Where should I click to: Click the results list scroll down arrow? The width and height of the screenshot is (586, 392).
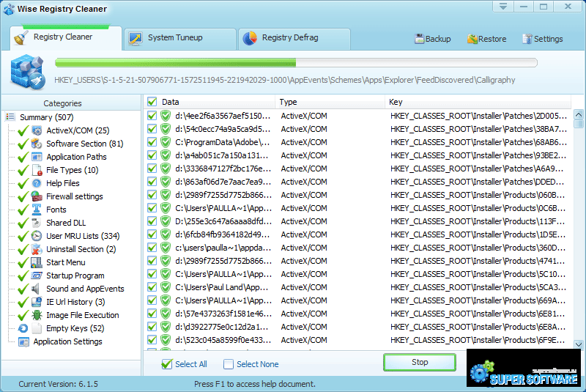pos(579,344)
